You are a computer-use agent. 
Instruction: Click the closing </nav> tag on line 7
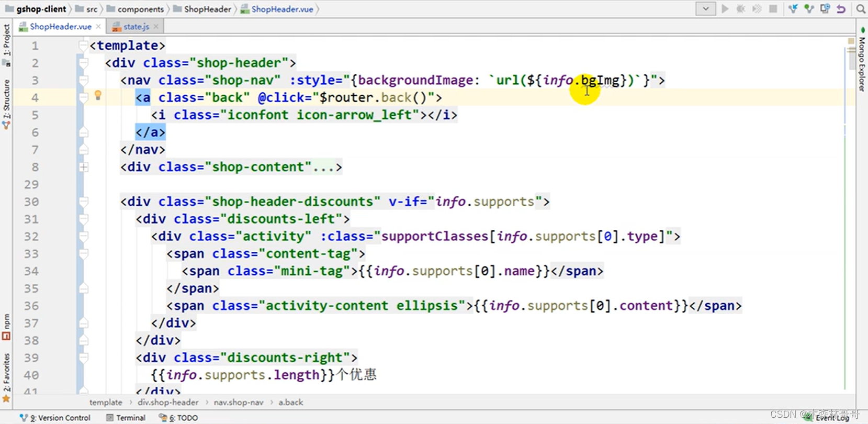click(143, 150)
